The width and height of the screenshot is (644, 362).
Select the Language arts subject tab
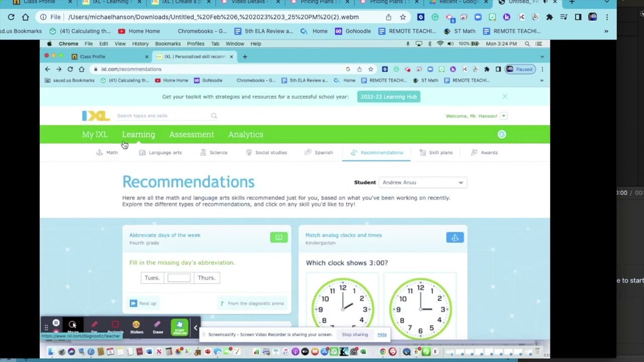pos(160,152)
